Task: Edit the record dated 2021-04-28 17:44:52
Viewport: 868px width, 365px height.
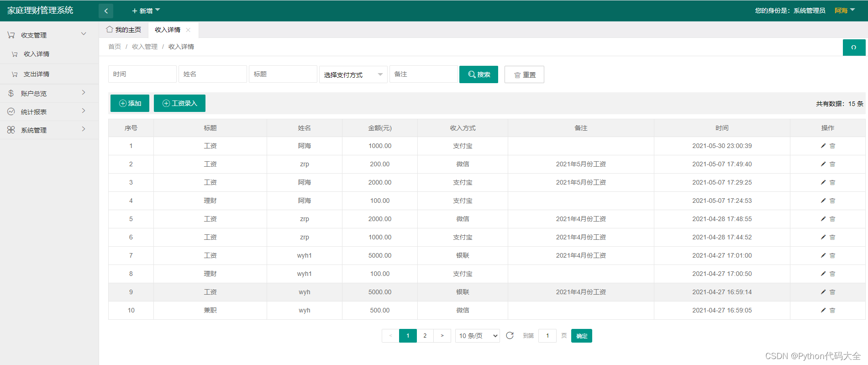Action: coord(823,237)
